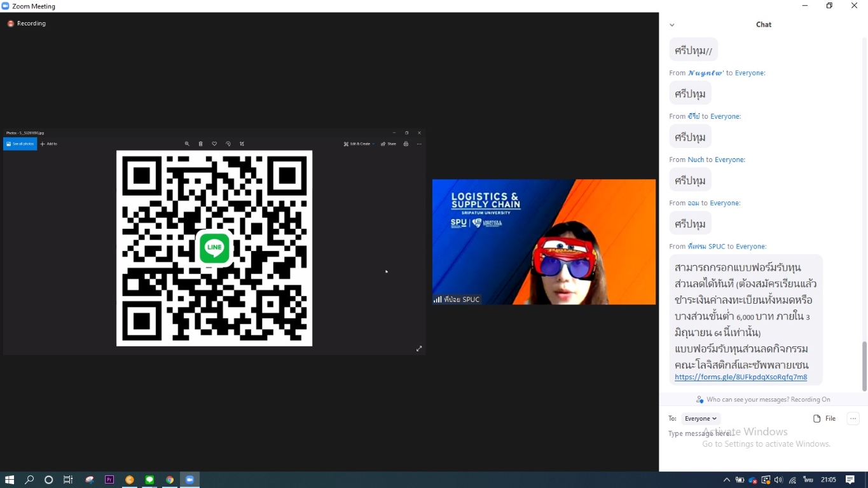The image size is (868, 488).
Task: Click 'Who can see your messages?' notice
Action: (x=763, y=400)
